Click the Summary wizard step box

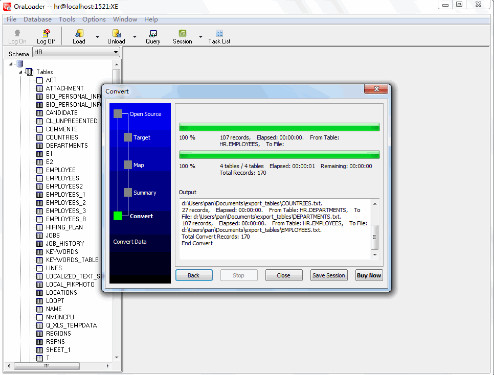pyautogui.click(x=128, y=192)
